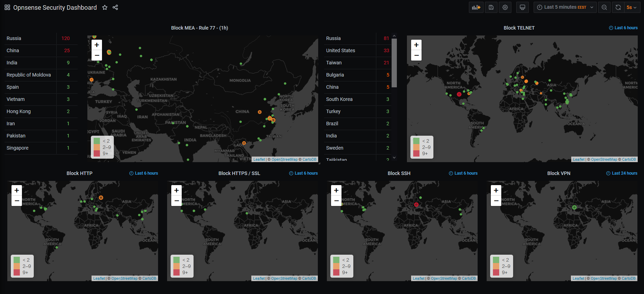Click the Block VPN Last 24 hours override
The image size is (644, 294).
[622, 173]
